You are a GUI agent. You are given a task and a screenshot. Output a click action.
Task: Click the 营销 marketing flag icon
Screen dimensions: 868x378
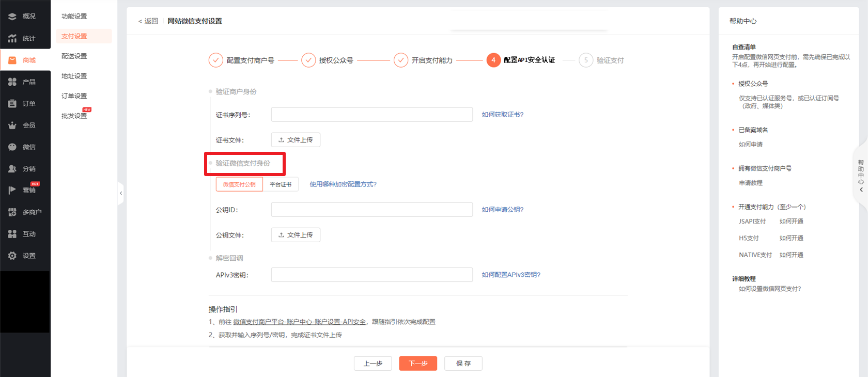point(12,190)
